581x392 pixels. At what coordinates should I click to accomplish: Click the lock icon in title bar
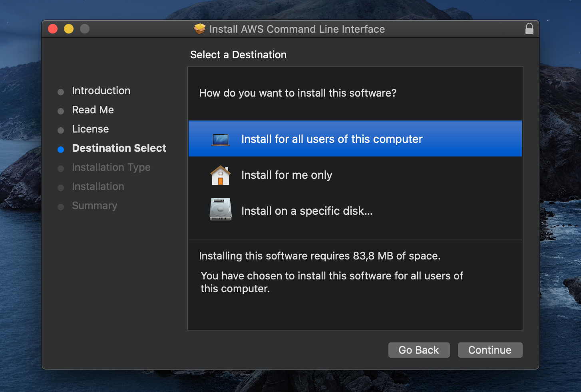[529, 28]
